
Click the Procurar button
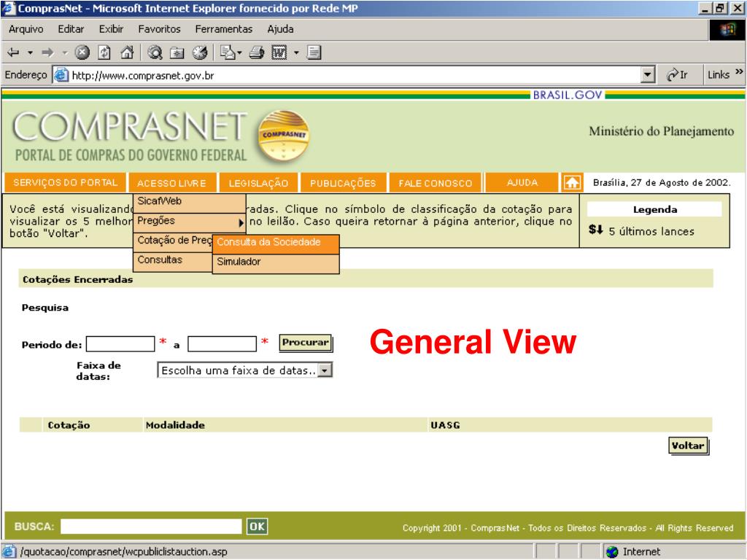point(306,343)
